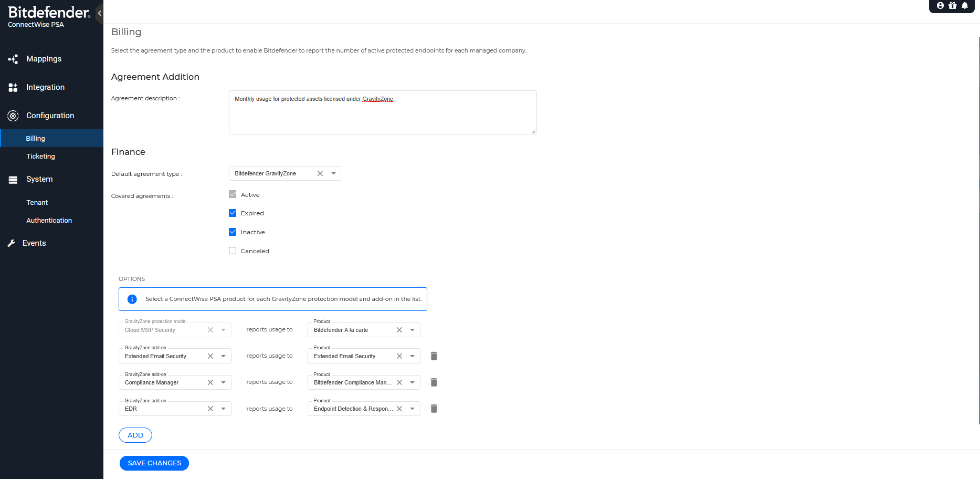This screenshot has width=980, height=479.
Task: Clear the Extended Email Security add-on selection
Action: click(x=210, y=356)
